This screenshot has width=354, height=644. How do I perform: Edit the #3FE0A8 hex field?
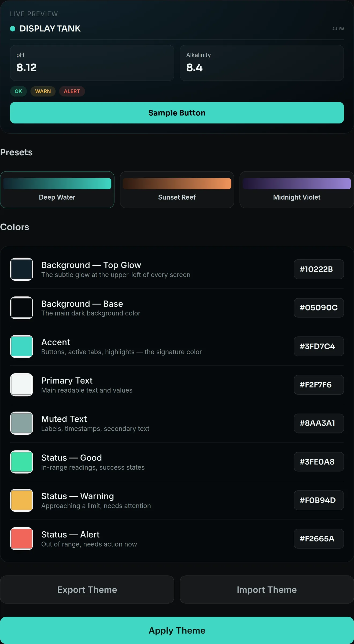click(319, 462)
